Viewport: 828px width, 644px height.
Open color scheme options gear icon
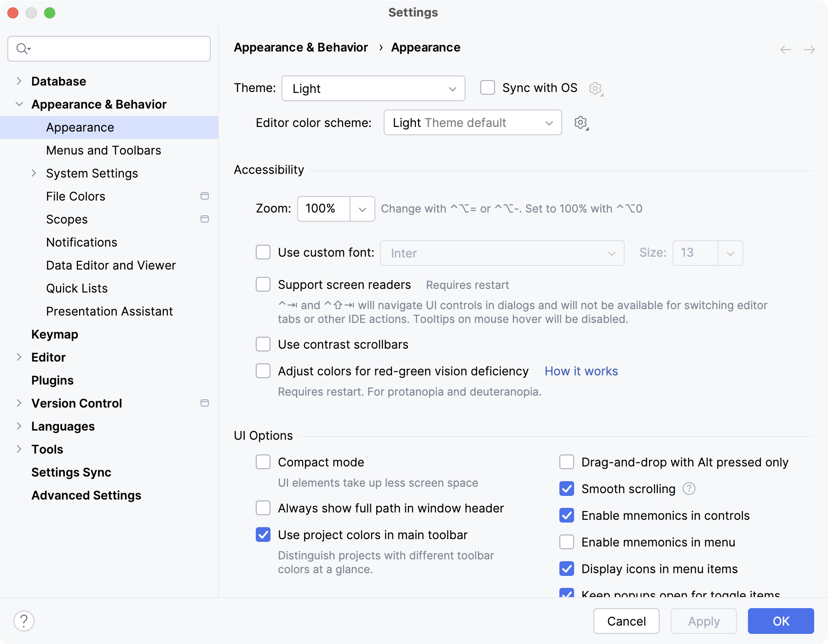(x=581, y=123)
